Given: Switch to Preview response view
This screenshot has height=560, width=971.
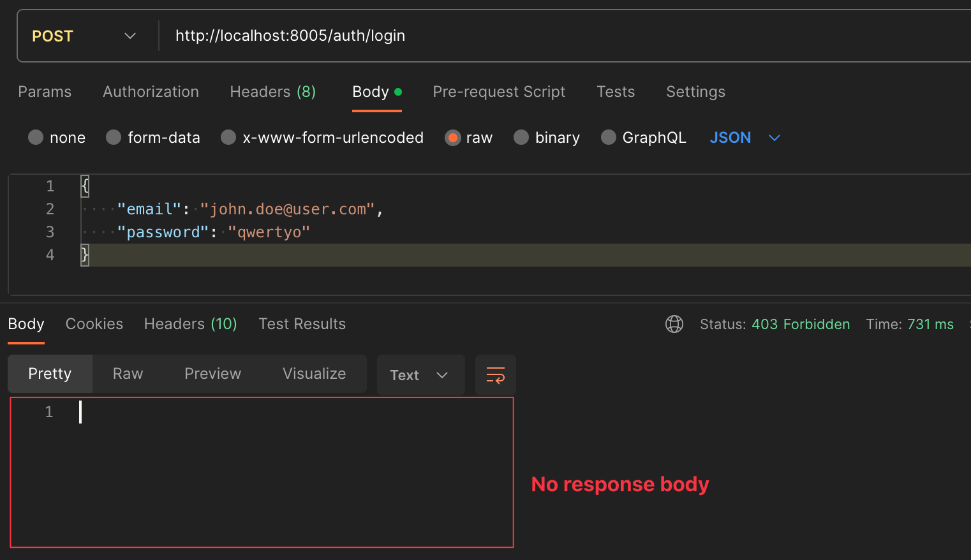Looking at the screenshot, I should pyautogui.click(x=212, y=374).
